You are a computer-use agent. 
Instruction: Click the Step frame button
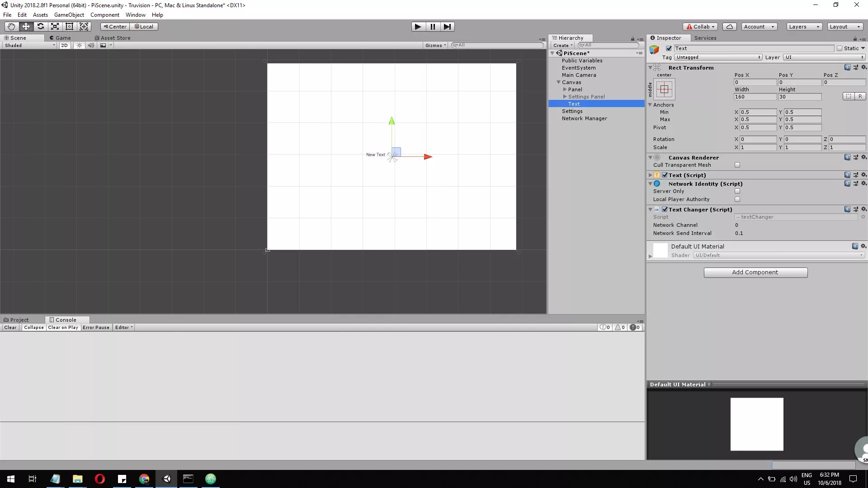tap(447, 27)
